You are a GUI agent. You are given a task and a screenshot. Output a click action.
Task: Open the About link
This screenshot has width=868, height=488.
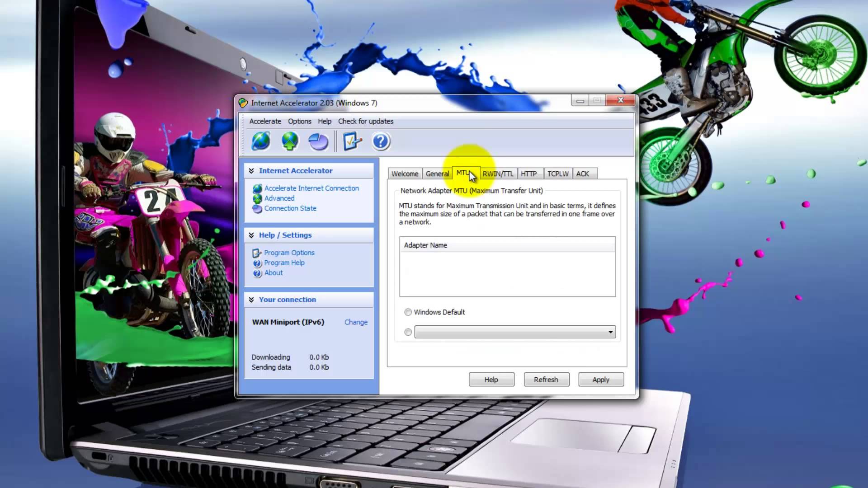tap(274, 273)
